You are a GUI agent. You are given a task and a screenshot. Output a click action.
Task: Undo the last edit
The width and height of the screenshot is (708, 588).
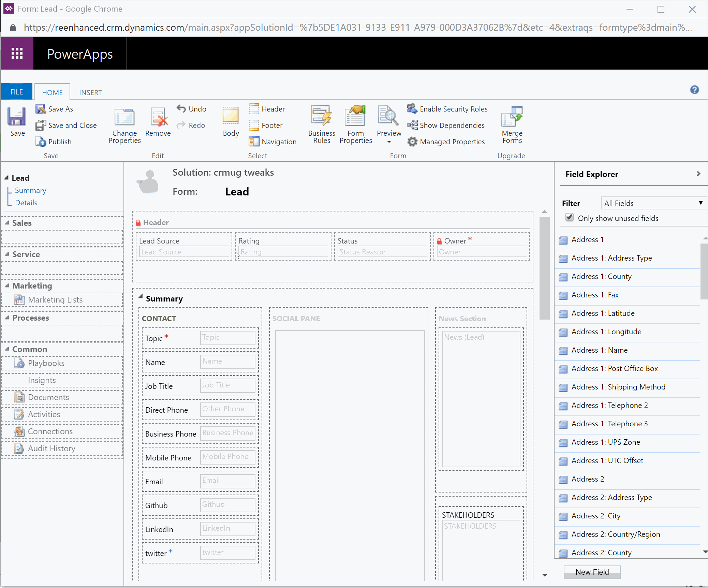(x=191, y=109)
